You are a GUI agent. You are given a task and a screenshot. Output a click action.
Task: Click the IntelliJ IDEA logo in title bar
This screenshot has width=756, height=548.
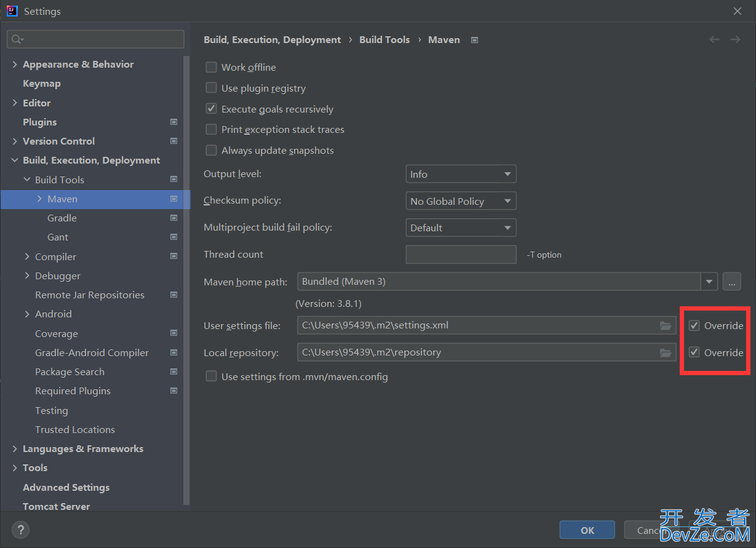12,10
